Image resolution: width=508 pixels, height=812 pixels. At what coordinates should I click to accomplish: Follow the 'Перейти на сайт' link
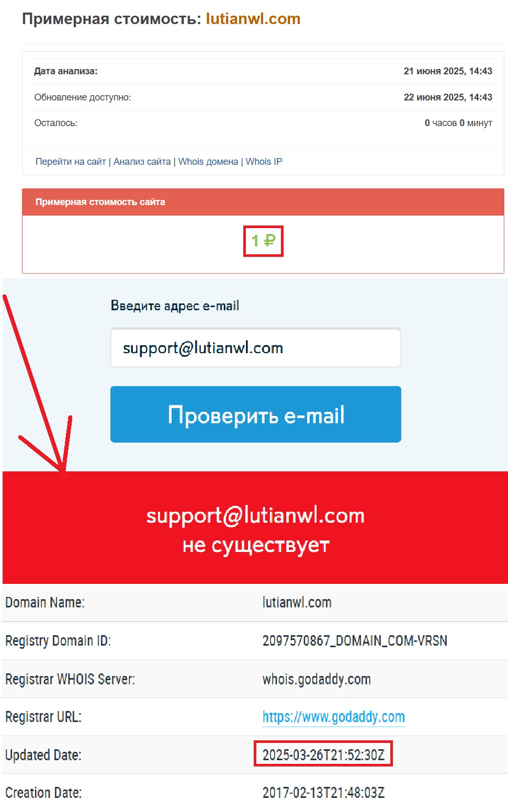pyautogui.click(x=71, y=162)
